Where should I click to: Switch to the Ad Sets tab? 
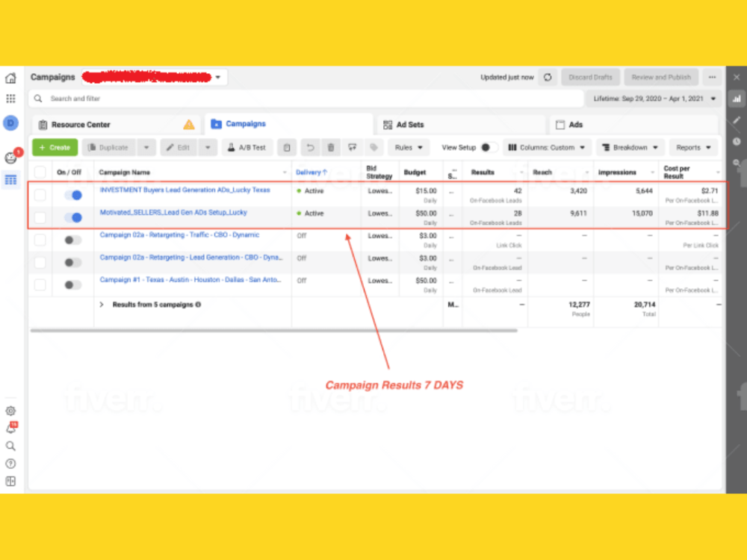461,125
